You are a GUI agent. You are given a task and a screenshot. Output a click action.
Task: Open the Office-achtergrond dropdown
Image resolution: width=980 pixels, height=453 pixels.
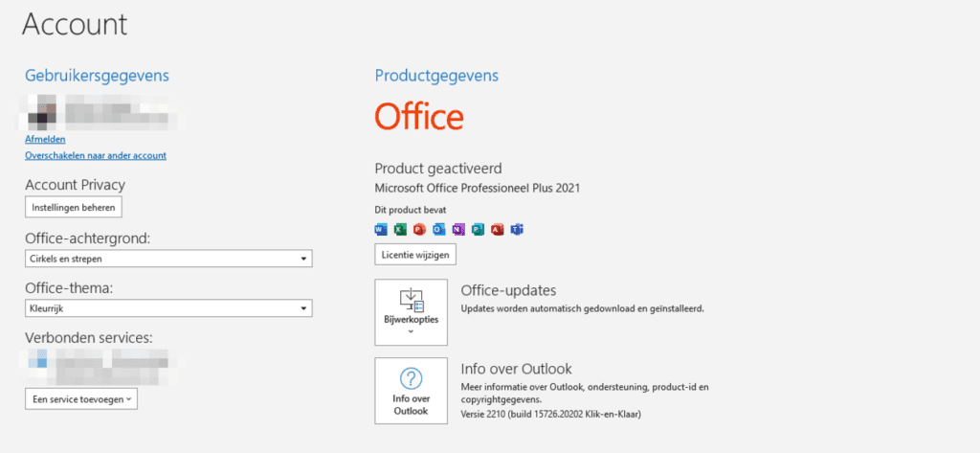(168, 259)
